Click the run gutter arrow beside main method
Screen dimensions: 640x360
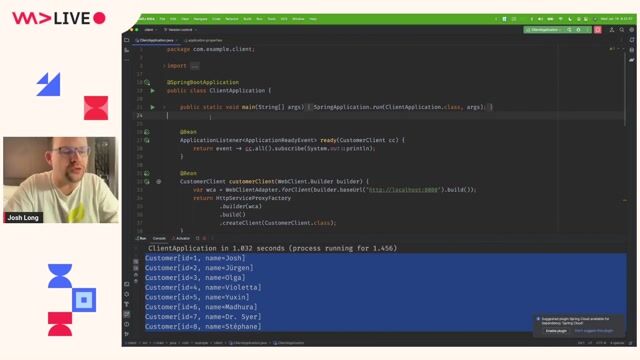(x=152, y=107)
